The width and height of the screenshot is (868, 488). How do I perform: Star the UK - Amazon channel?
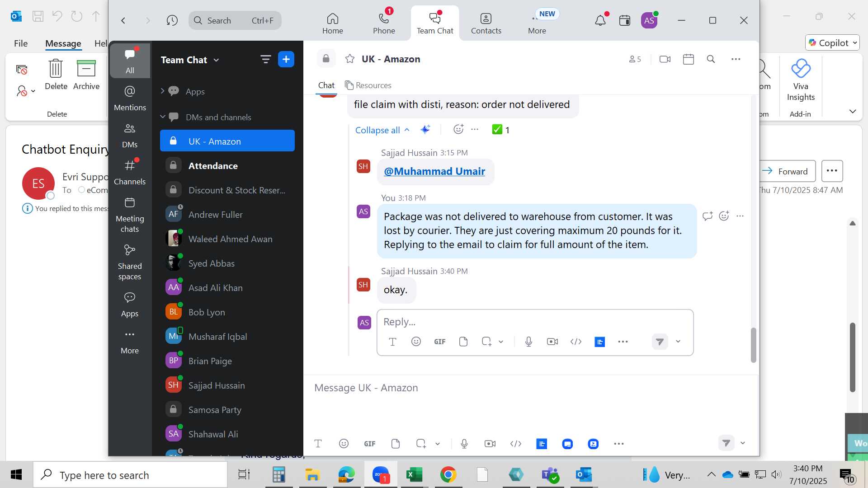[x=349, y=59]
